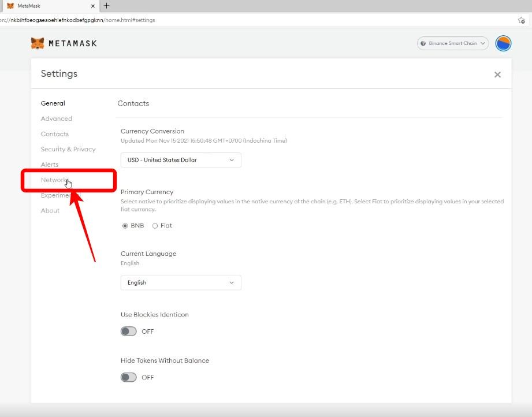The height and width of the screenshot is (417, 532).
Task: Open the USD currency conversion dropdown
Action: point(181,160)
